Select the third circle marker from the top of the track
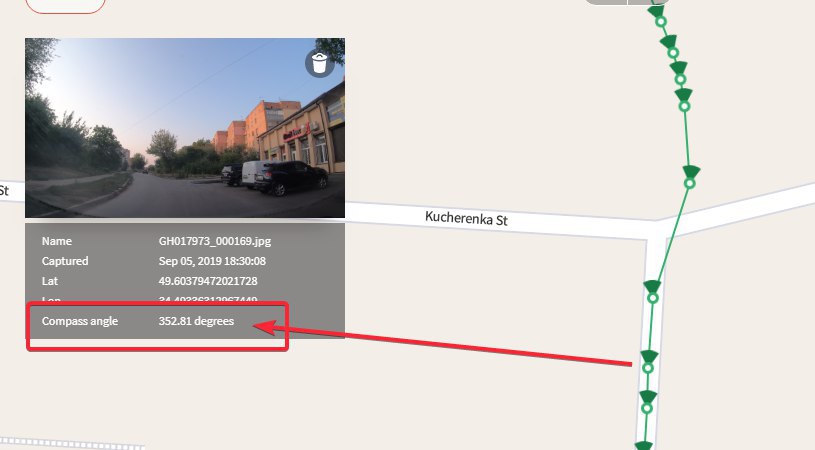This screenshot has height=450, width=815. coord(681,80)
